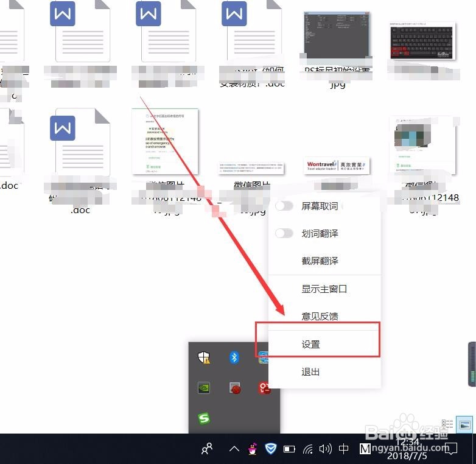Image resolution: width=476 pixels, height=464 pixels.
Task: Select the Wontravel image thumbnail
Action: click(337, 166)
